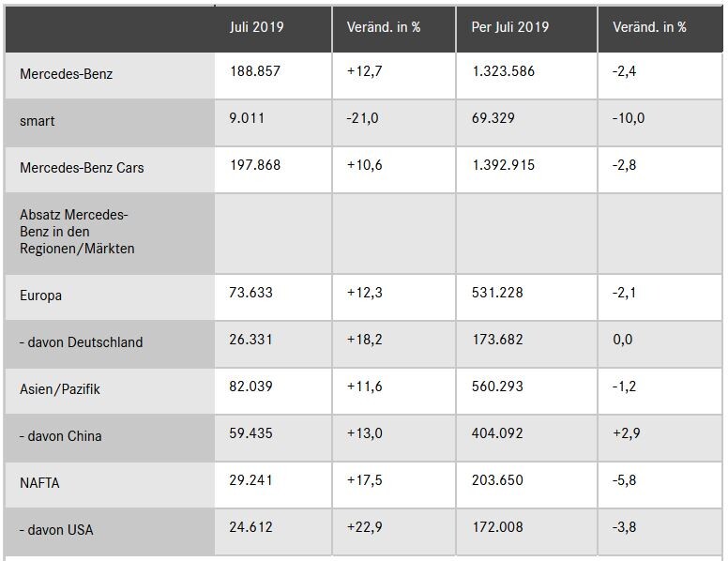Screen dimensions: 728x561
Task: Select the 'Absatz Mercedes-Benz in den Regionen/Märkten' cell
Action: [x=77, y=232]
